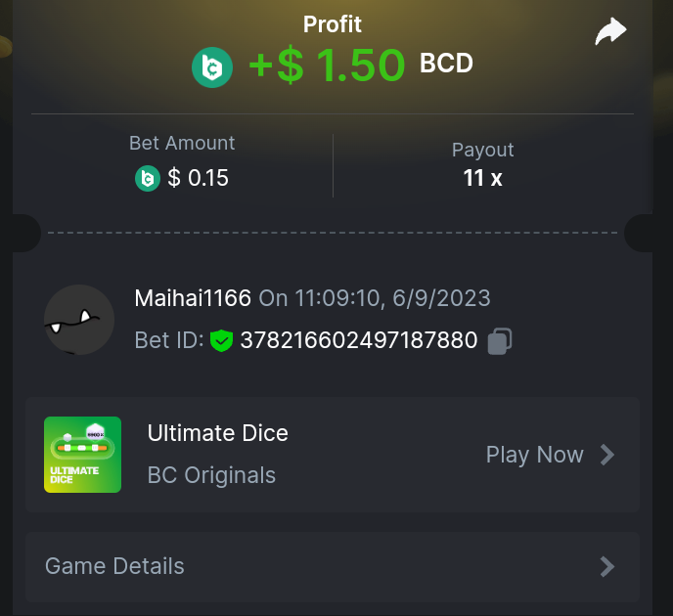The height and width of the screenshot is (616, 673).
Task: Click the Play Now link
Action: click(x=534, y=455)
